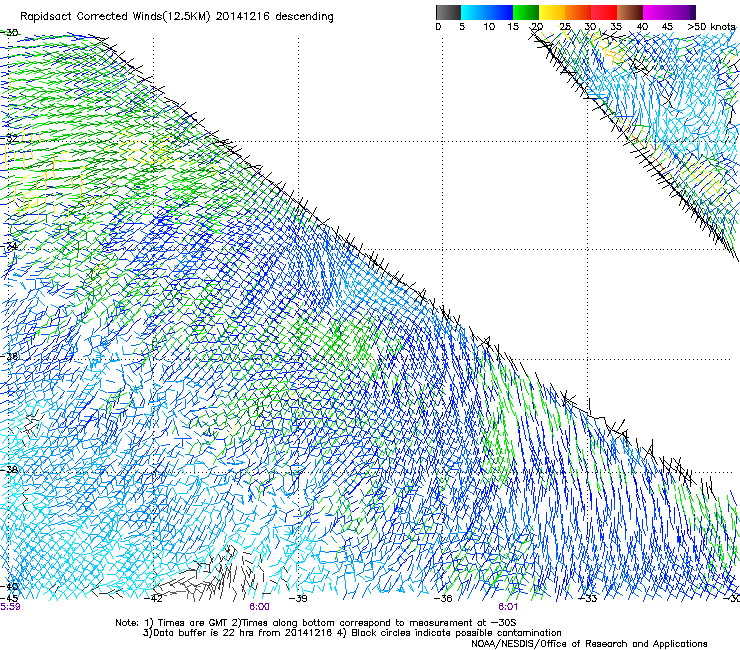The height and width of the screenshot is (650, 740).
Task: Click the orange 25–30 knots legend color
Action: point(578,12)
